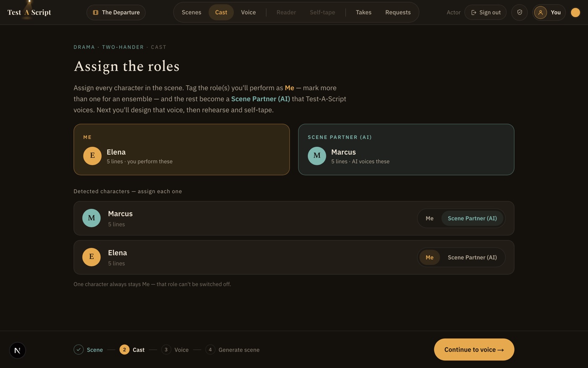This screenshot has width=588, height=368.
Task: Go to the Takes tab
Action: click(x=364, y=12)
